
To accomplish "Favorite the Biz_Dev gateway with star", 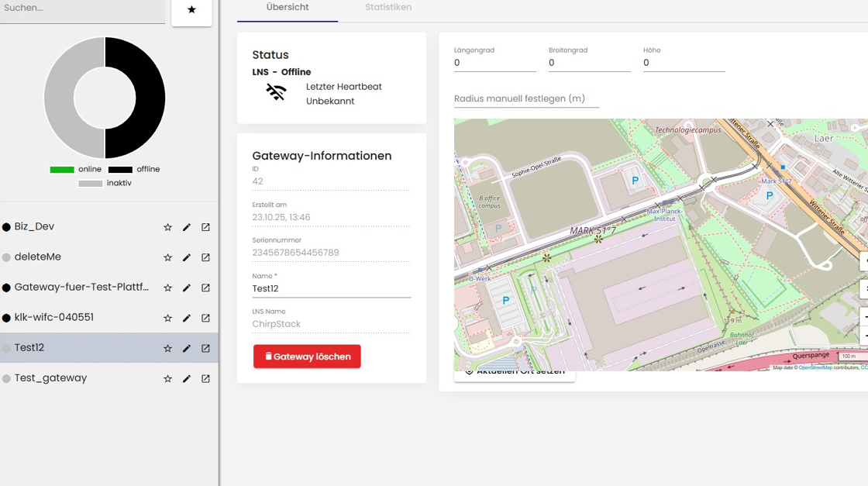I will [x=167, y=227].
